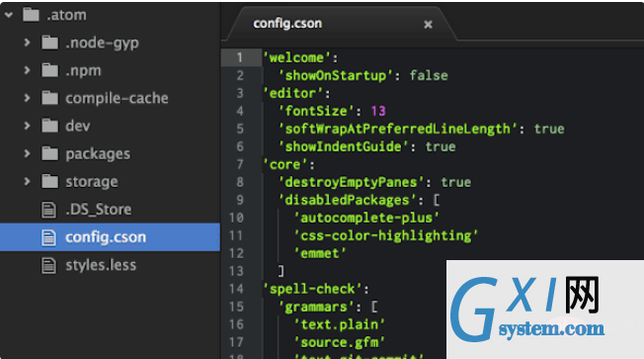Click the 'source.gfm' string
644x359 pixels.
pos(339,342)
